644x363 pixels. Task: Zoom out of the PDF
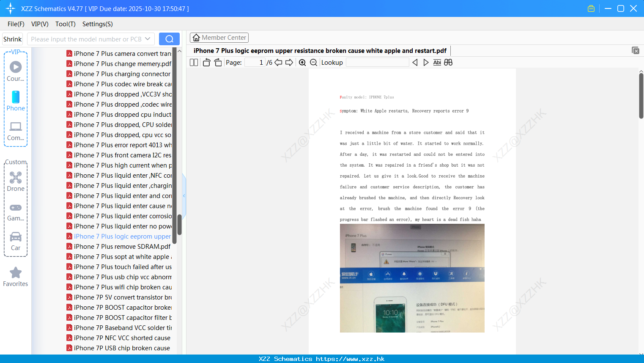tap(313, 62)
